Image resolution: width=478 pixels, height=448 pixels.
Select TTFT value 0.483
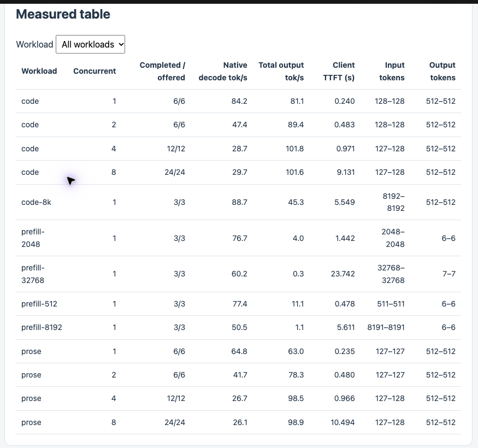tap(345, 125)
